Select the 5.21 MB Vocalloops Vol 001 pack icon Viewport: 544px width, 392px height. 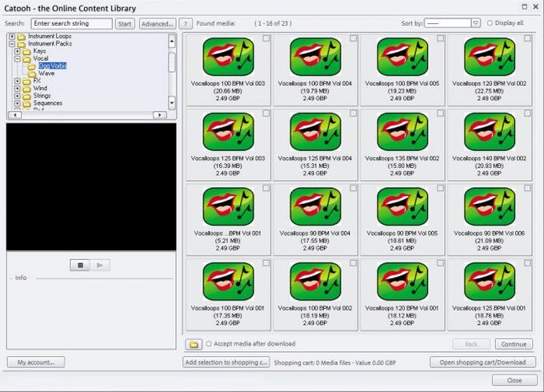tap(228, 206)
